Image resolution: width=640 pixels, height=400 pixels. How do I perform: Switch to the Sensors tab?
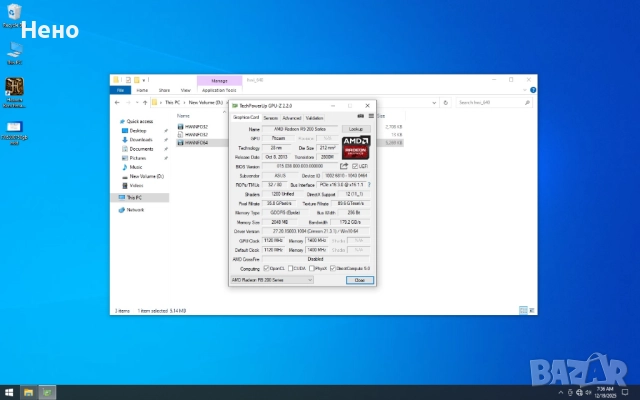coord(270,118)
